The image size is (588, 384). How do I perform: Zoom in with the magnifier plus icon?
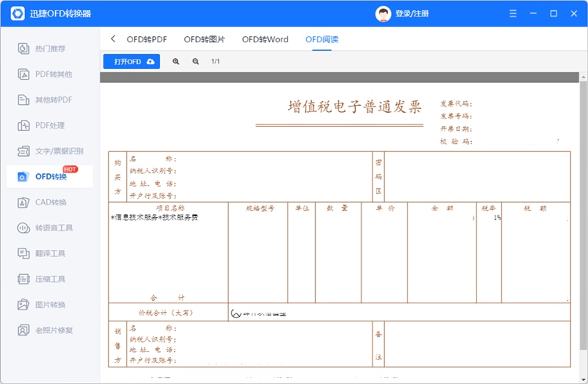(176, 61)
